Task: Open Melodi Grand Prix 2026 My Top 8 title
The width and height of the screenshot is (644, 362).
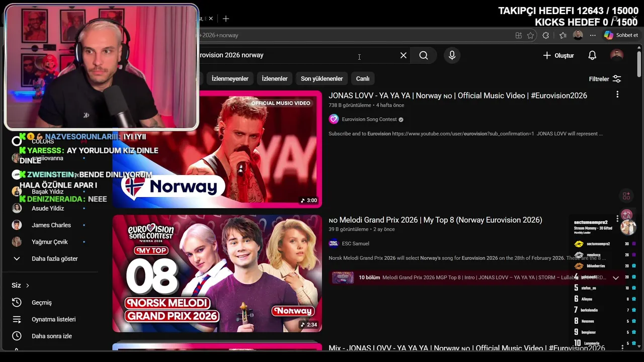Action: click(435, 220)
